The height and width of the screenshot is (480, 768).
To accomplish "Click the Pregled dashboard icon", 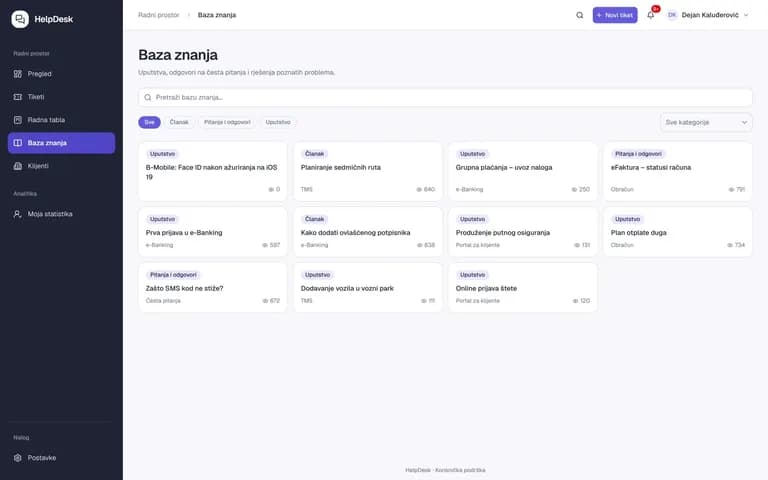I will pos(18,74).
